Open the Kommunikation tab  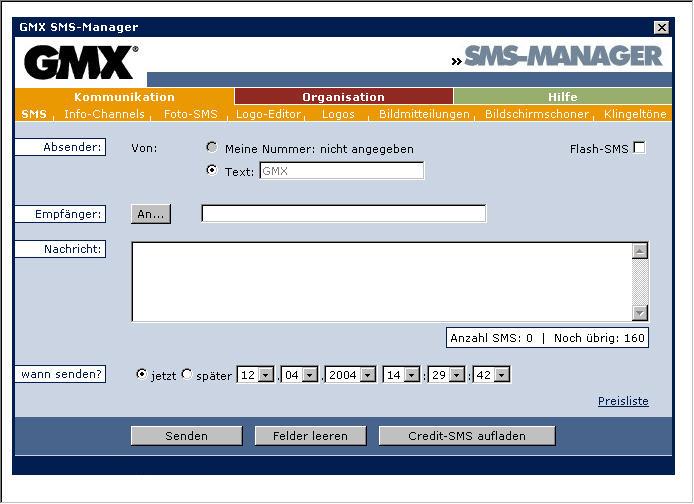[124, 97]
